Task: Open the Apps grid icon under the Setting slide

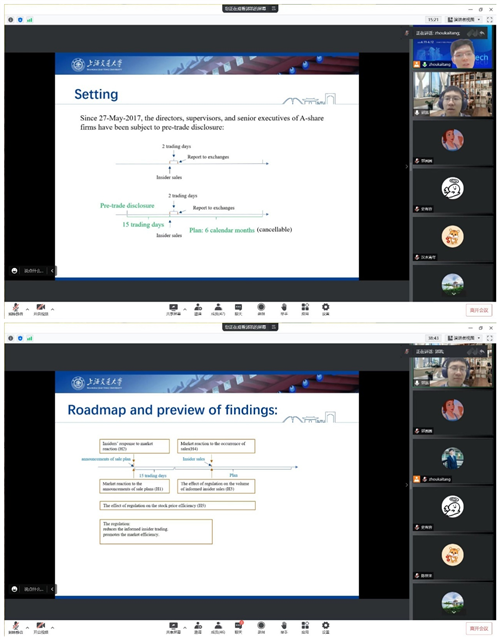Action: (x=305, y=309)
